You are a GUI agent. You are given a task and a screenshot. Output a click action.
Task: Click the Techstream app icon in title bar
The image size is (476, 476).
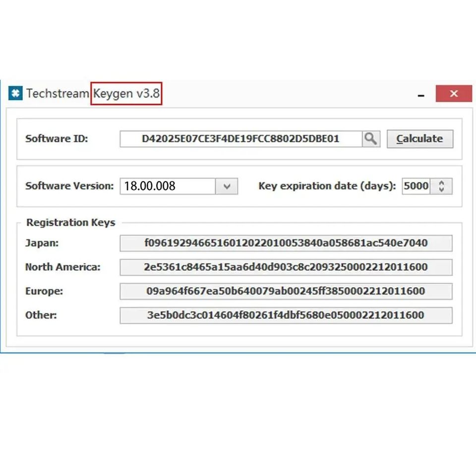(15, 93)
